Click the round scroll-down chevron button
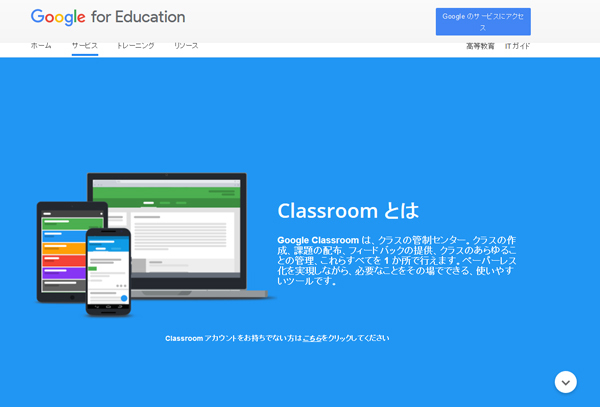Viewport: 600px width, 407px height. click(566, 382)
